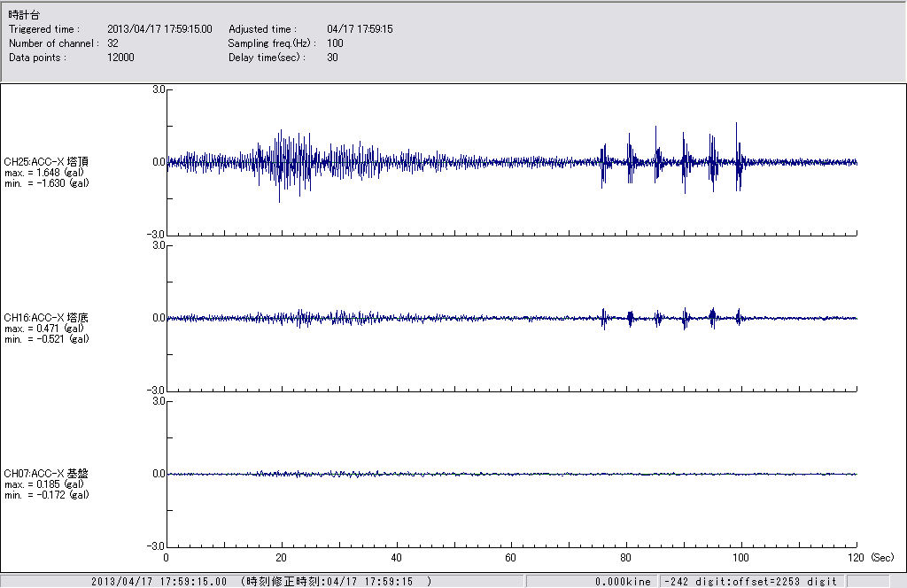This screenshot has height=588, width=907.
Task: Click the status bar timestamp with 時刻修正時刻
Action: [x=261, y=582]
